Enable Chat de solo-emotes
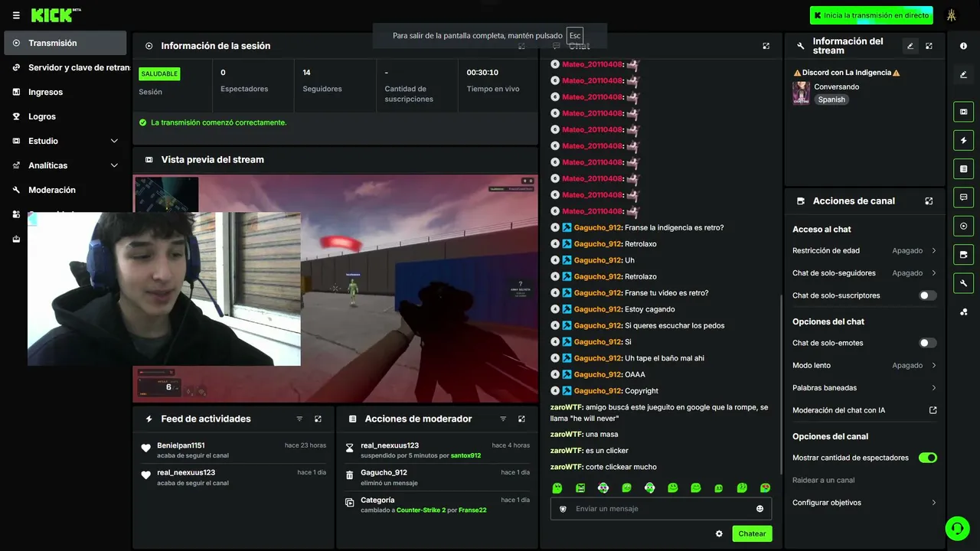980x551 pixels. tap(927, 343)
